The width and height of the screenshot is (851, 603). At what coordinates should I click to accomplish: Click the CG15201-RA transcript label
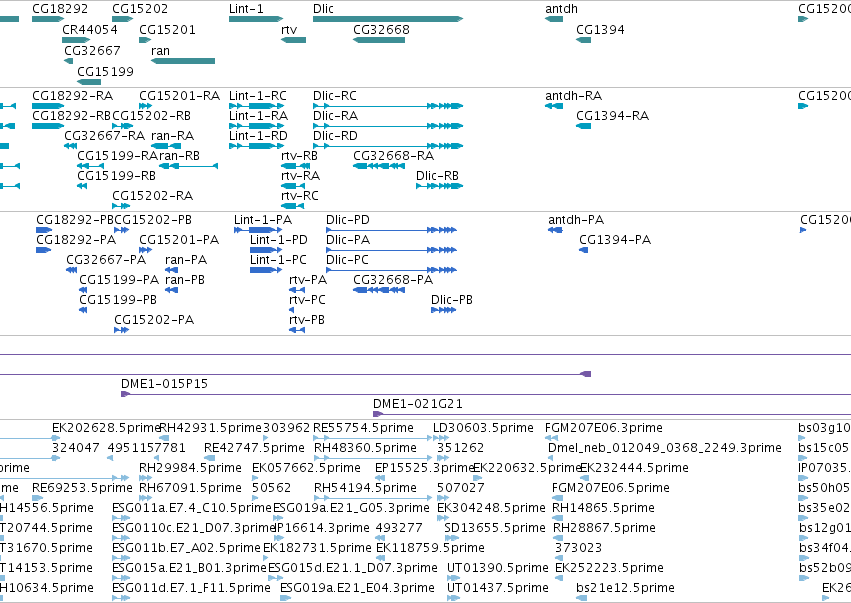[x=179, y=96]
